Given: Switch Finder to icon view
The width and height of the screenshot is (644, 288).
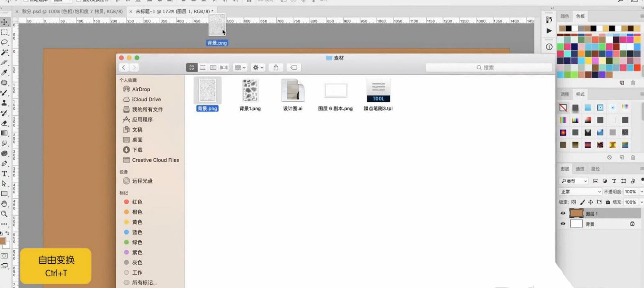Looking at the screenshot, I should [192, 68].
